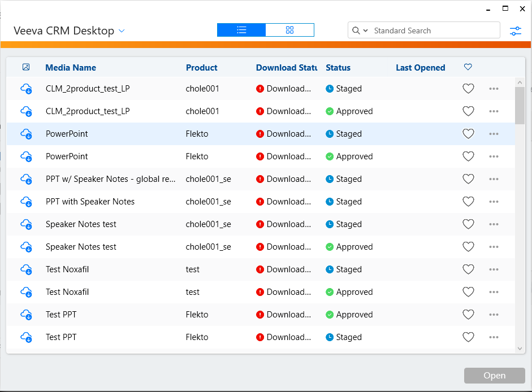The height and width of the screenshot is (392, 532).
Task: Click the thumbnail image column header icon
Action: [x=26, y=67]
